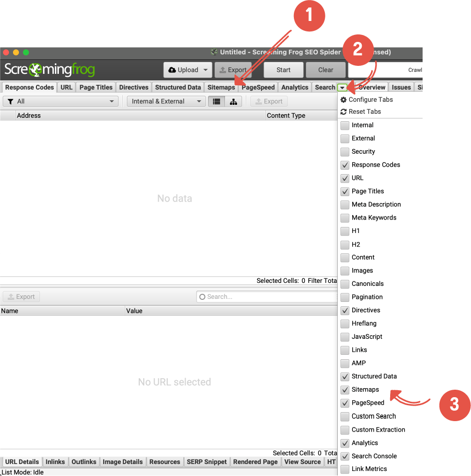The height and width of the screenshot is (476, 471).
Task: Click the Content Type column header
Action: pyautogui.click(x=302, y=116)
